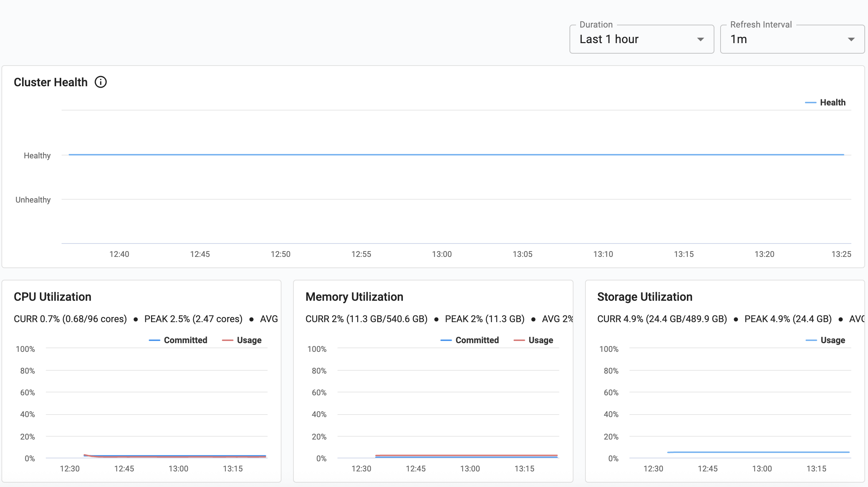This screenshot has height=487, width=868.
Task: Toggle the Health legend in Cluster Health chart
Action: point(825,103)
